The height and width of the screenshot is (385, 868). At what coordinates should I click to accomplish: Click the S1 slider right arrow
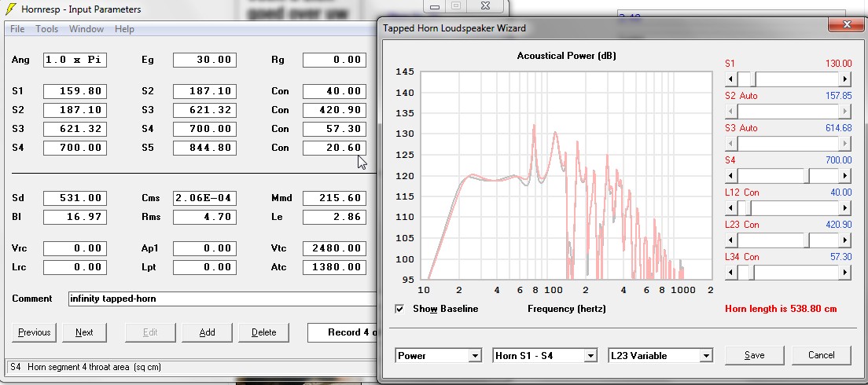coord(845,79)
